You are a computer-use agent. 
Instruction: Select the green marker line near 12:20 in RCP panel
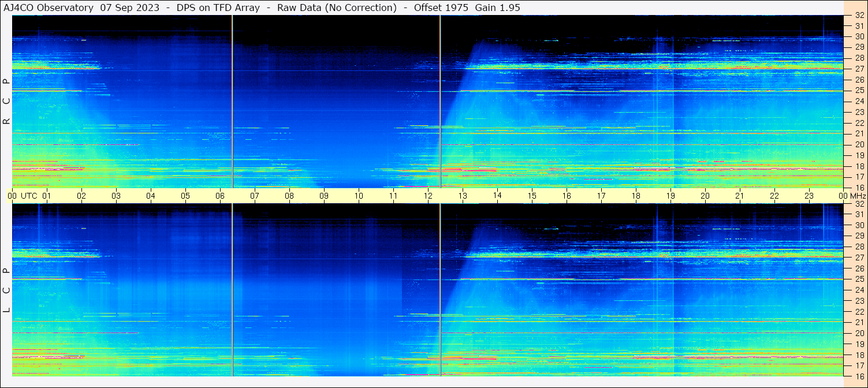point(440,102)
